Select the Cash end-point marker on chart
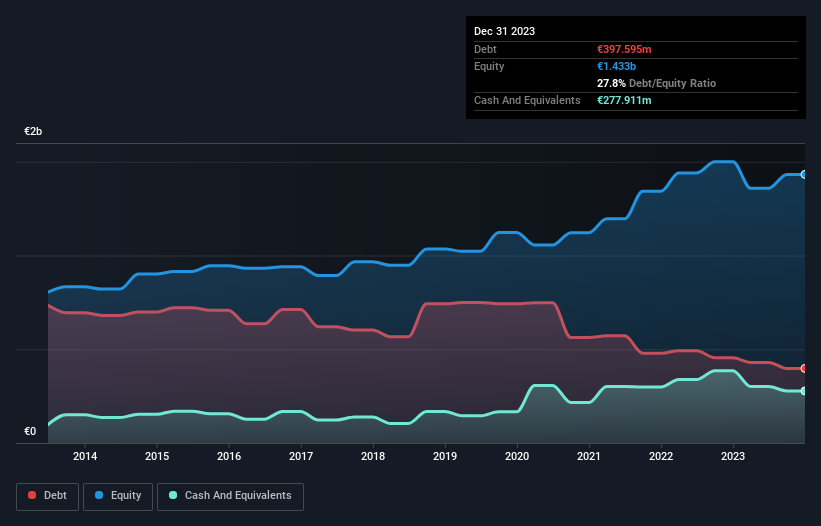821x526 pixels. pyautogui.click(x=804, y=391)
